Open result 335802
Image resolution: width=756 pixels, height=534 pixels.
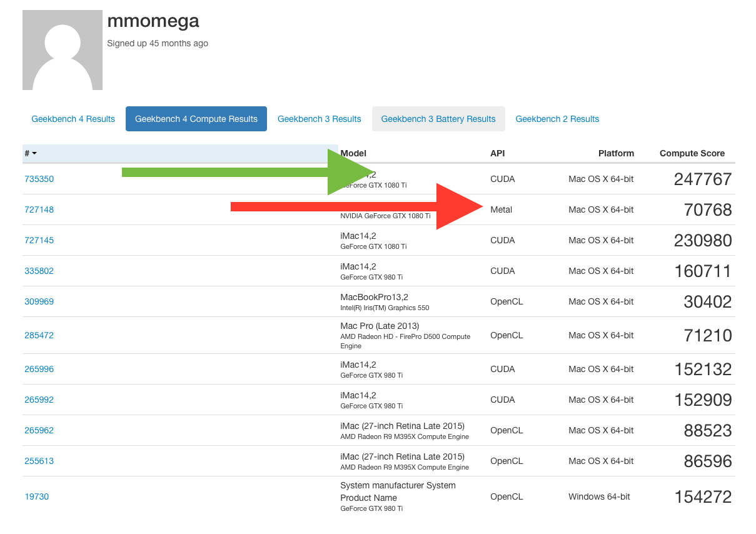[39, 271]
